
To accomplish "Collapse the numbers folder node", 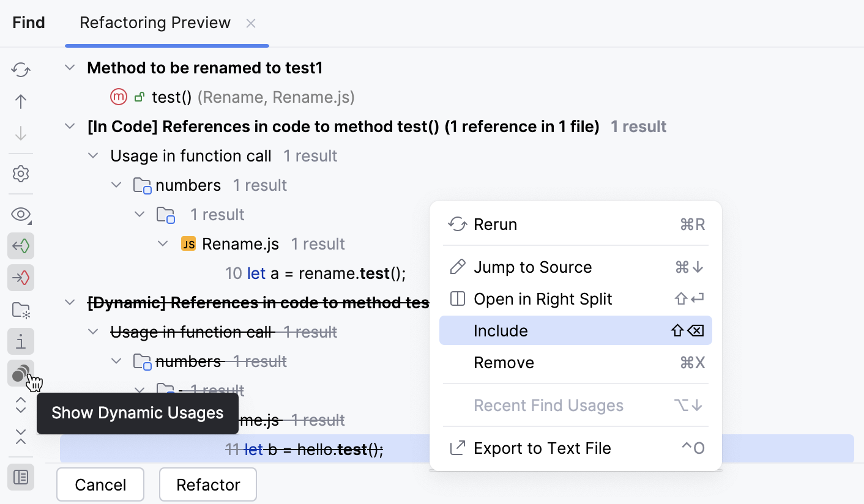I will pyautogui.click(x=116, y=185).
